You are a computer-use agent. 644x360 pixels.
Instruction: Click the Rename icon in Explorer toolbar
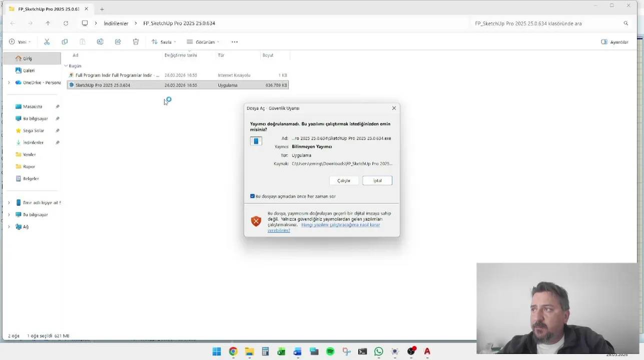[x=100, y=42]
